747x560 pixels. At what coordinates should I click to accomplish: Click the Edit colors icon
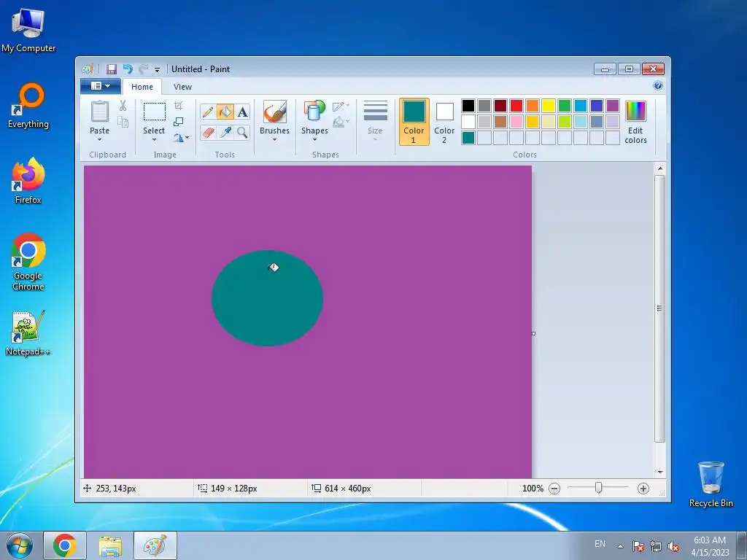(x=635, y=112)
